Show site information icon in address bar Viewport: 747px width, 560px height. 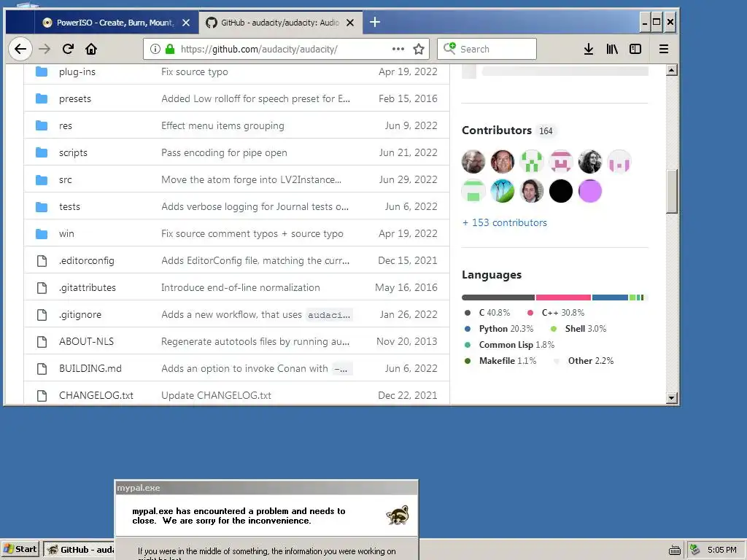(155, 49)
